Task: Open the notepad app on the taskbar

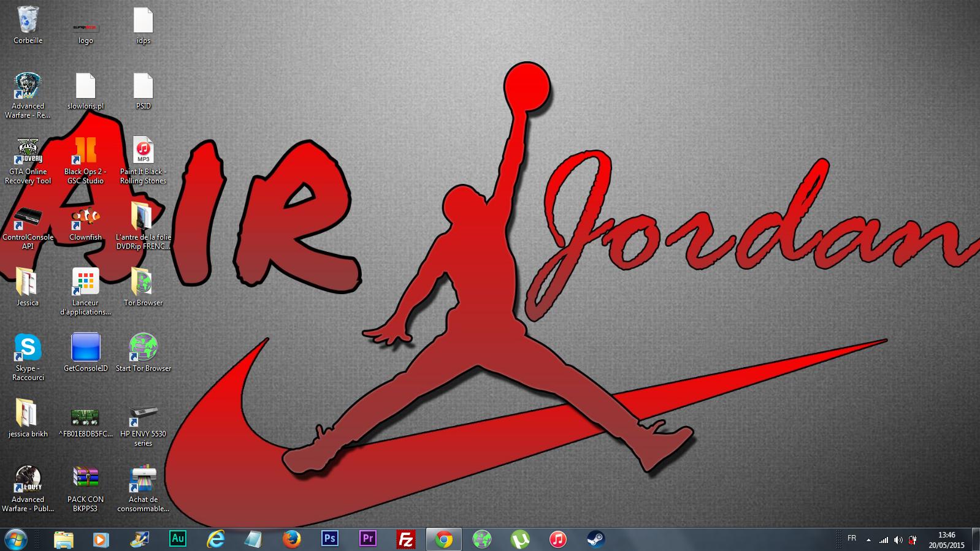Action: pos(253,539)
